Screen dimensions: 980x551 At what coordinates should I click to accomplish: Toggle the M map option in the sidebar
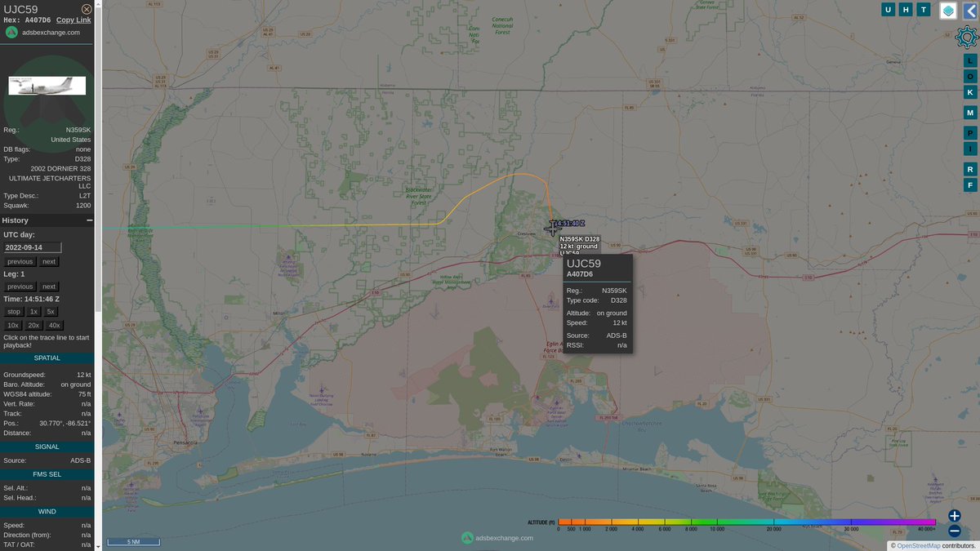pos(970,112)
